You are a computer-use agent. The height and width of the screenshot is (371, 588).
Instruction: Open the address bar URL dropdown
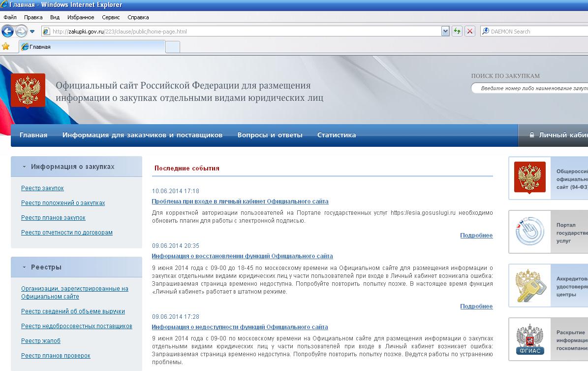click(445, 32)
